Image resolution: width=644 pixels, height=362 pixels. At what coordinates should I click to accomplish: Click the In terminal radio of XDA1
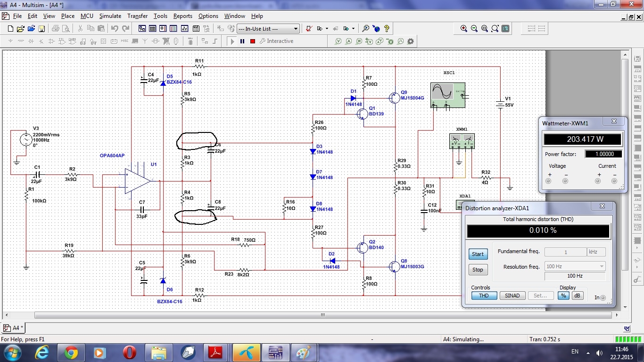[x=603, y=298]
